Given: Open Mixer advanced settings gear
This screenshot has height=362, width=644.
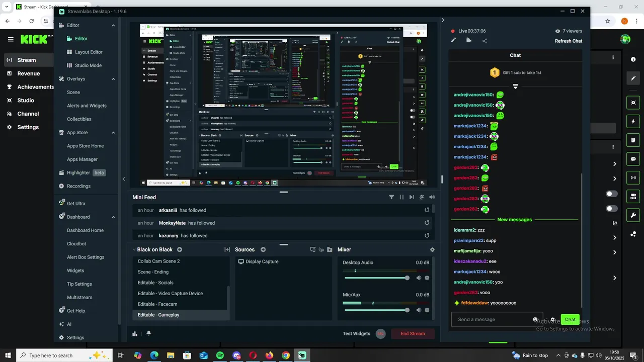Looking at the screenshot, I should (432, 249).
